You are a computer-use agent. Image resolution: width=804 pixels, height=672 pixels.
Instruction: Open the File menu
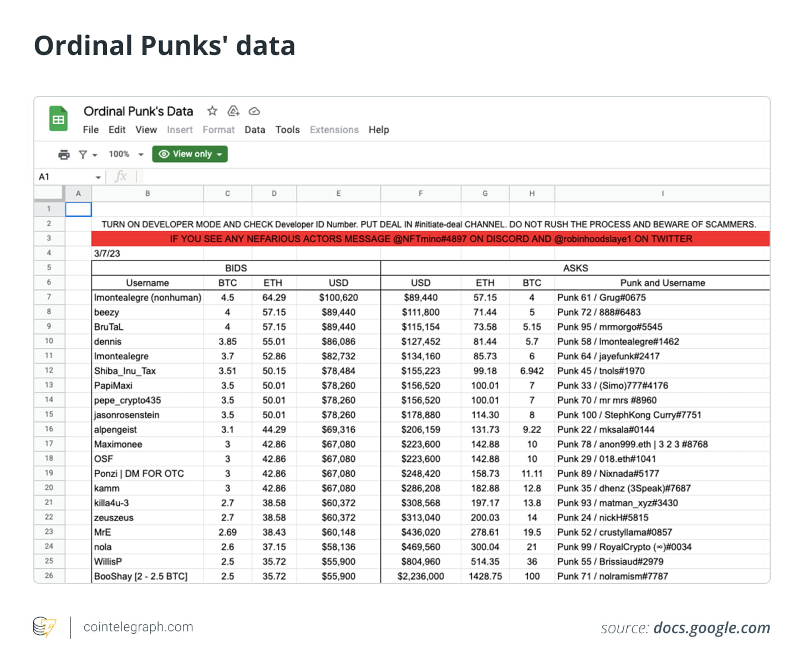tap(91, 130)
